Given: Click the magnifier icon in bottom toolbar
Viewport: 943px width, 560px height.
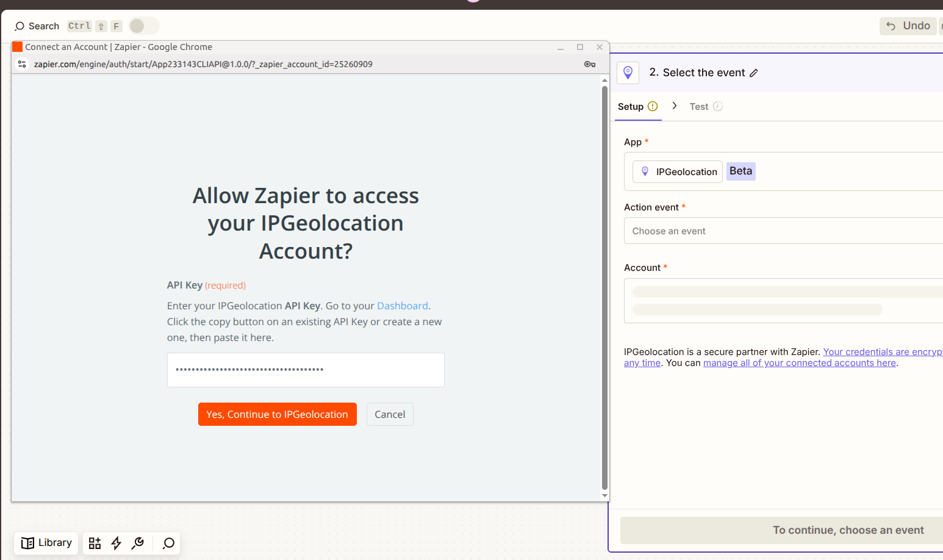Looking at the screenshot, I should pos(168,543).
